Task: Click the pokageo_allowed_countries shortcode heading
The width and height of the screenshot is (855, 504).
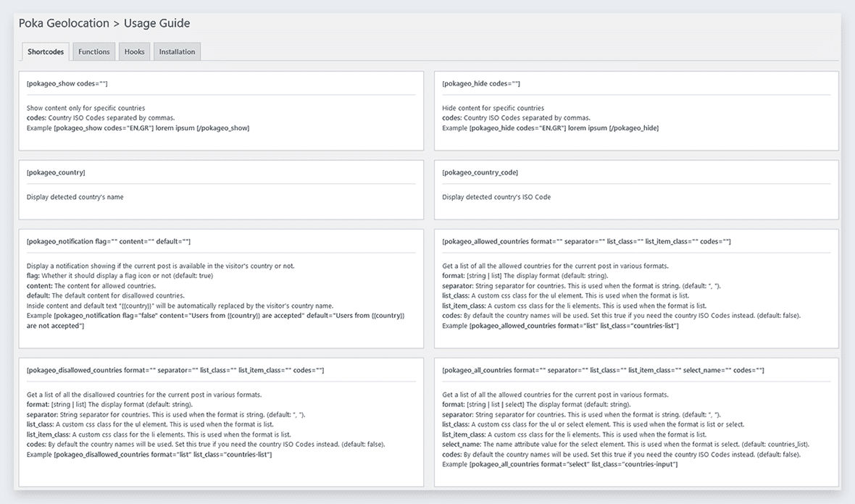Action: point(585,241)
